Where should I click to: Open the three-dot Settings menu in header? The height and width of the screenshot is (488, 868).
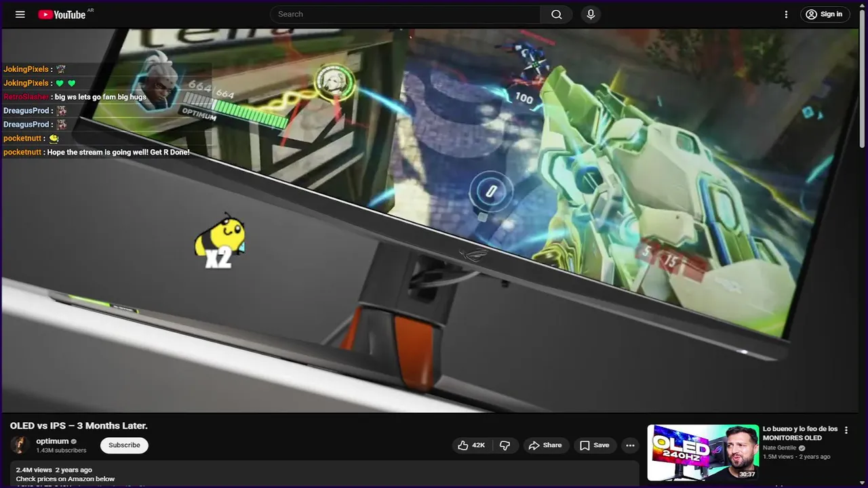786,14
